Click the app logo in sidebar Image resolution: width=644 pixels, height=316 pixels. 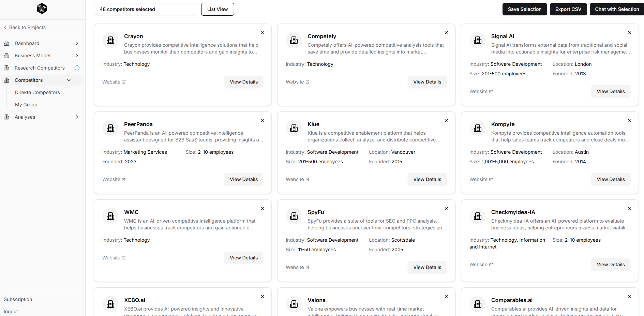pyautogui.click(x=42, y=9)
